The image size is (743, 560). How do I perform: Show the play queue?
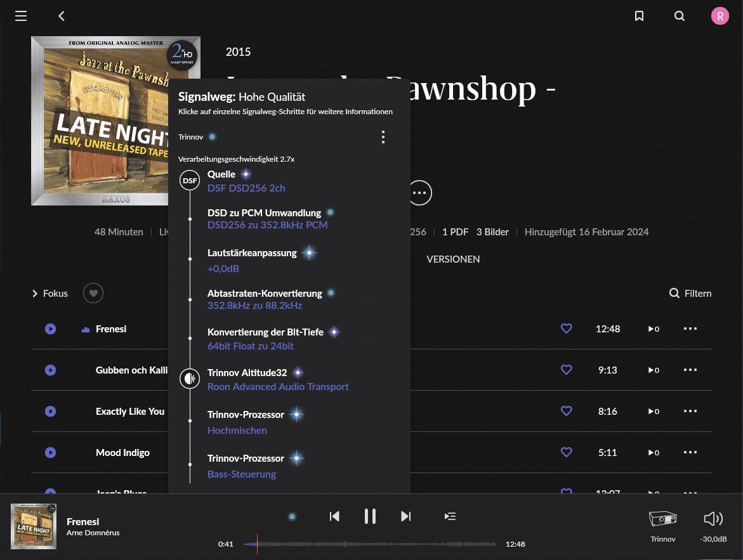(x=450, y=516)
